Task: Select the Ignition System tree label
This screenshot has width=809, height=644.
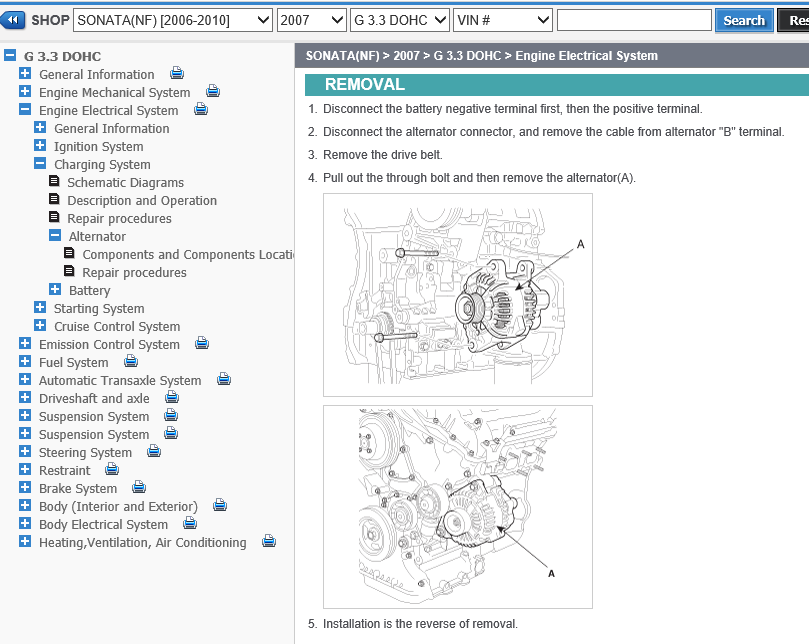Action: [x=99, y=147]
